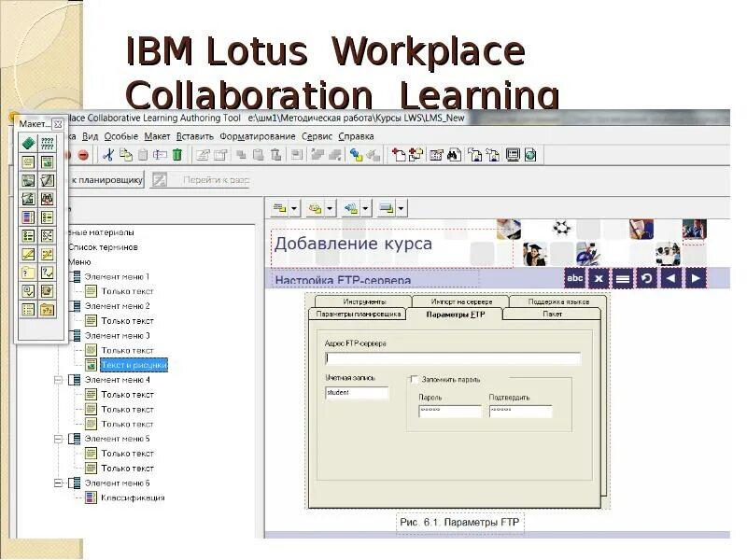Open the Макет menu
The image size is (747, 560).
tap(157, 136)
